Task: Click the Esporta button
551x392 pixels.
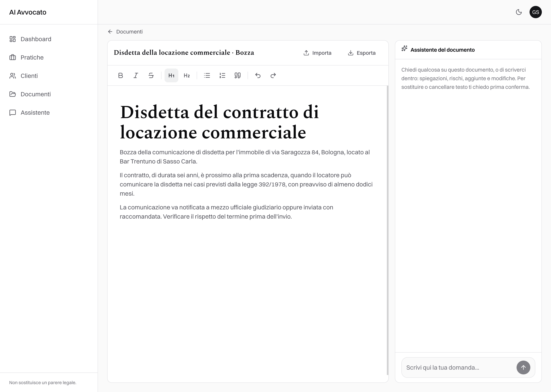Action: click(x=362, y=53)
